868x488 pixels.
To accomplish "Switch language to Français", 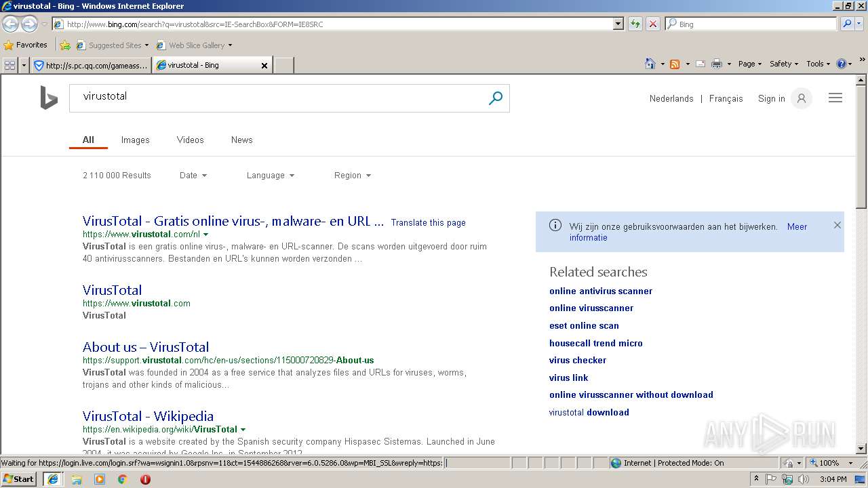I will click(x=726, y=98).
